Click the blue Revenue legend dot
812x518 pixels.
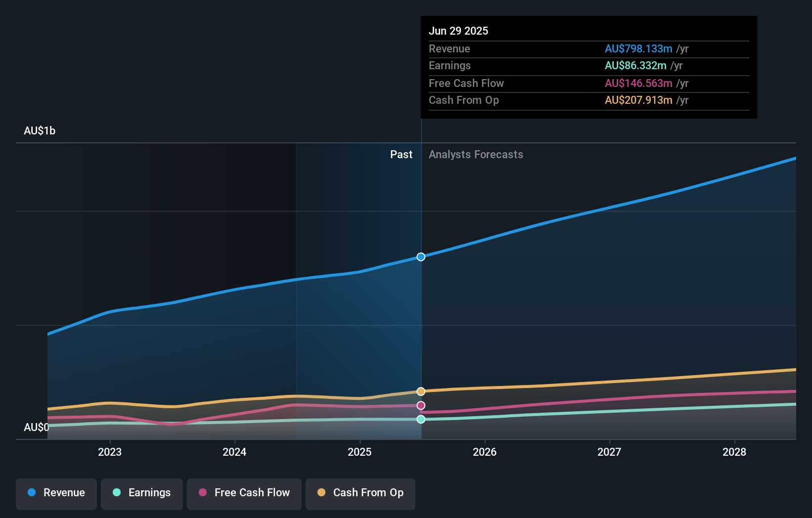31,493
